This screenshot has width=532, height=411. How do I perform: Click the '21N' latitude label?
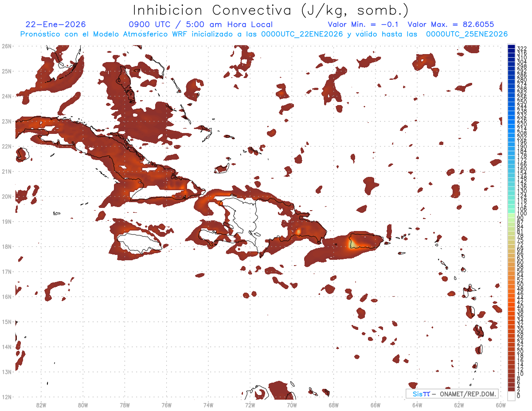[7, 171]
